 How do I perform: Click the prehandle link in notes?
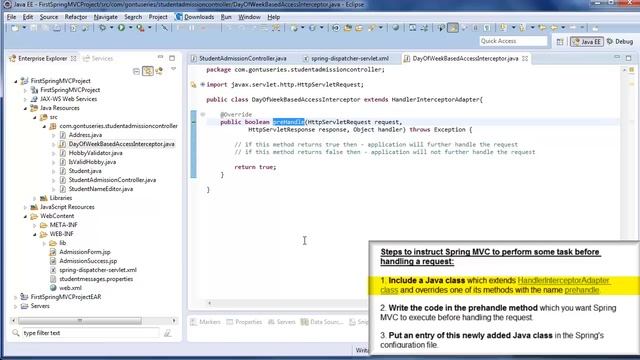(x=582, y=290)
